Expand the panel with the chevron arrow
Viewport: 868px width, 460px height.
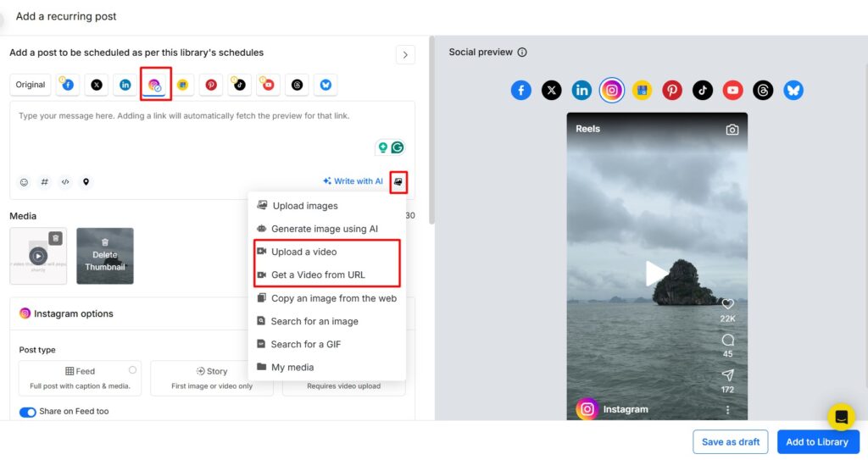[x=405, y=55]
